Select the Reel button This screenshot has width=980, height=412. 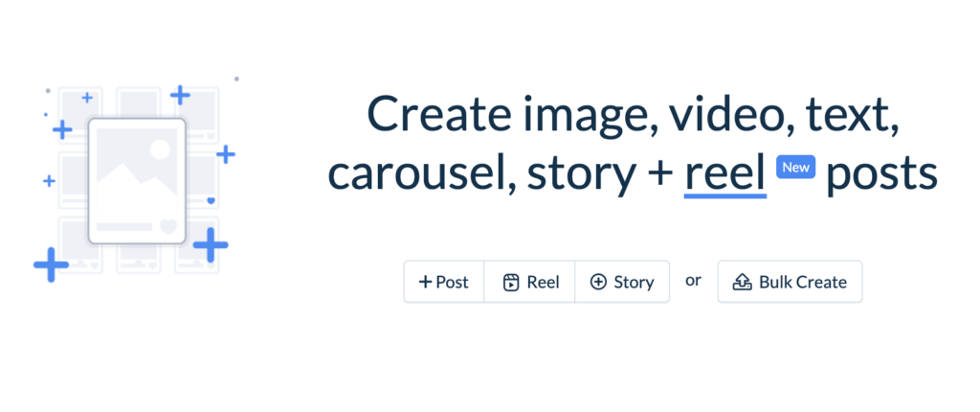pyautogui.click(x=529, y=282)
